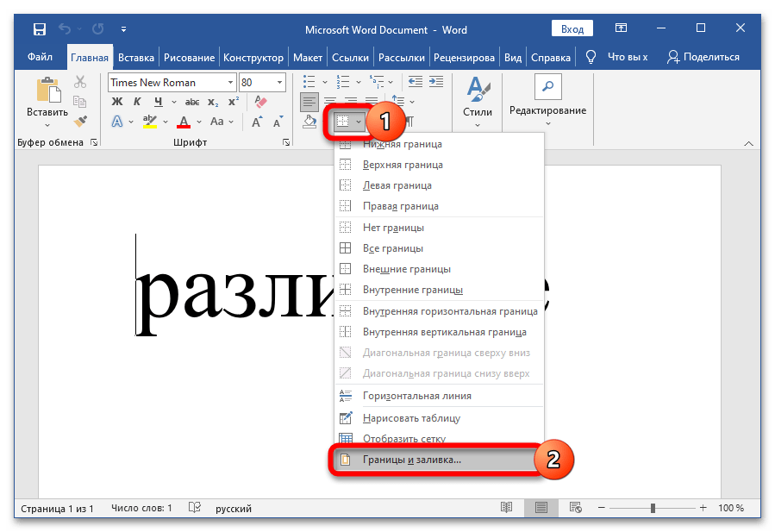Open the Файл tab
Screen dimensions: 775x532
[40, 57]
